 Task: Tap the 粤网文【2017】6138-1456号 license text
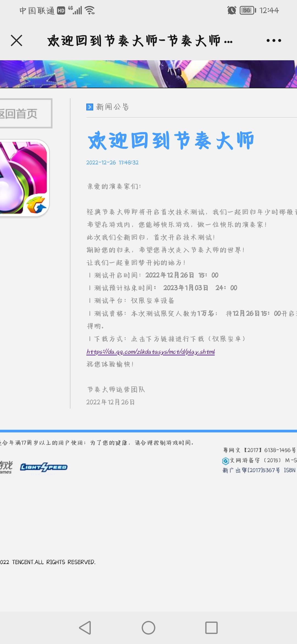(x=259, y=450)
